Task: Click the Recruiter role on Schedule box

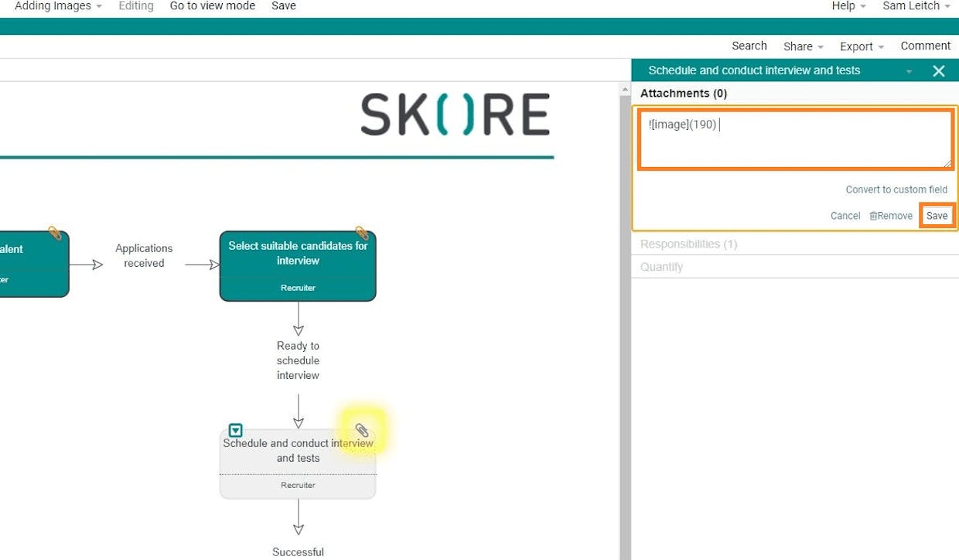Action: [298, 485]
